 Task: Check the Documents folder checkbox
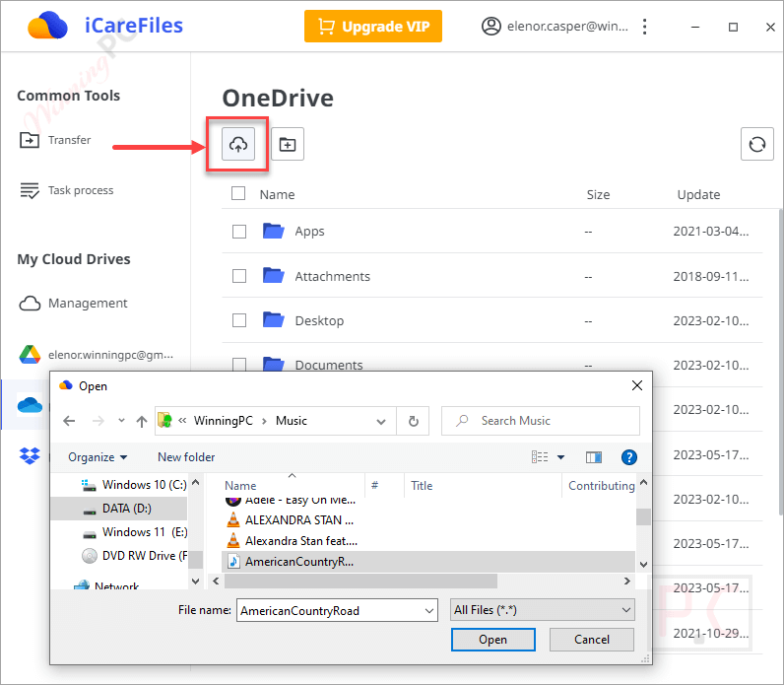[x=239, y=365]
